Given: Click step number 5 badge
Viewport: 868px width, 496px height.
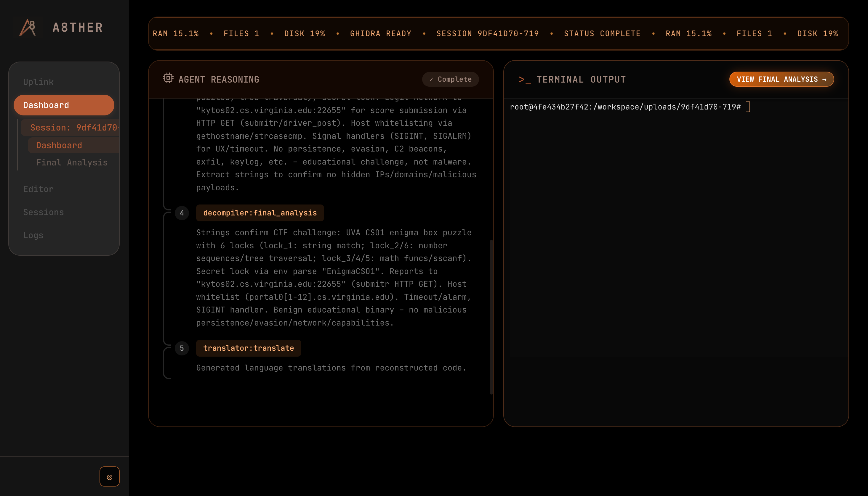Looking at the screenshot, I should [182, 348].
